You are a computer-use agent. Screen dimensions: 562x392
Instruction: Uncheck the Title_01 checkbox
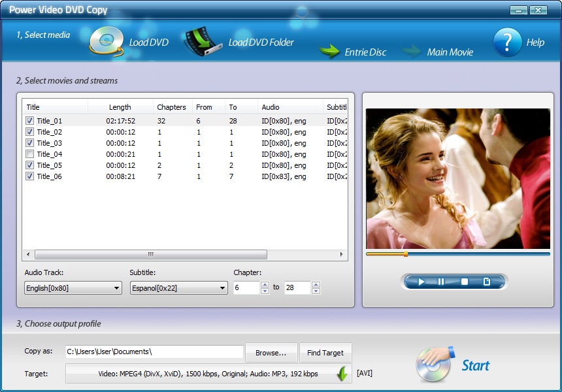click(29, 121)
